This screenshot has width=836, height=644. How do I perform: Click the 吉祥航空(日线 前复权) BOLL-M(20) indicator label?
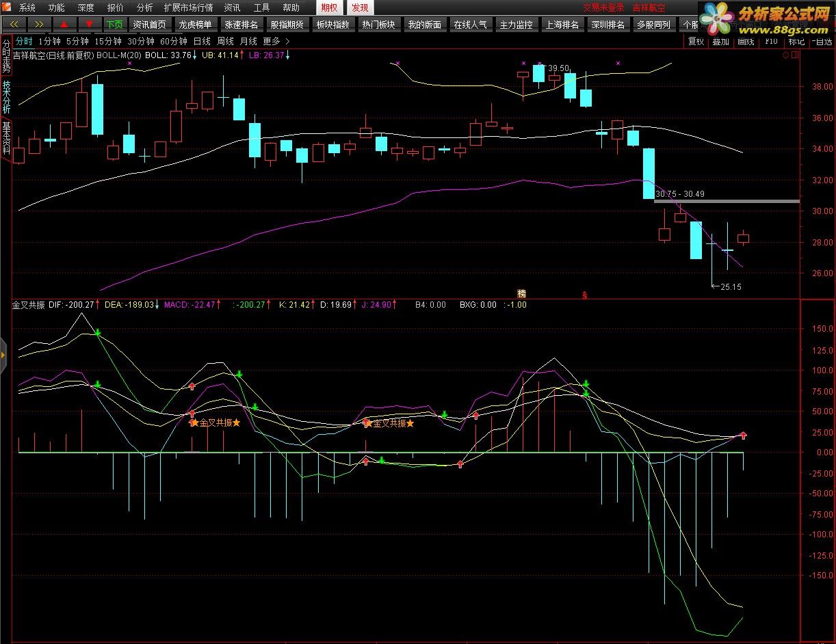click(77, 55)
